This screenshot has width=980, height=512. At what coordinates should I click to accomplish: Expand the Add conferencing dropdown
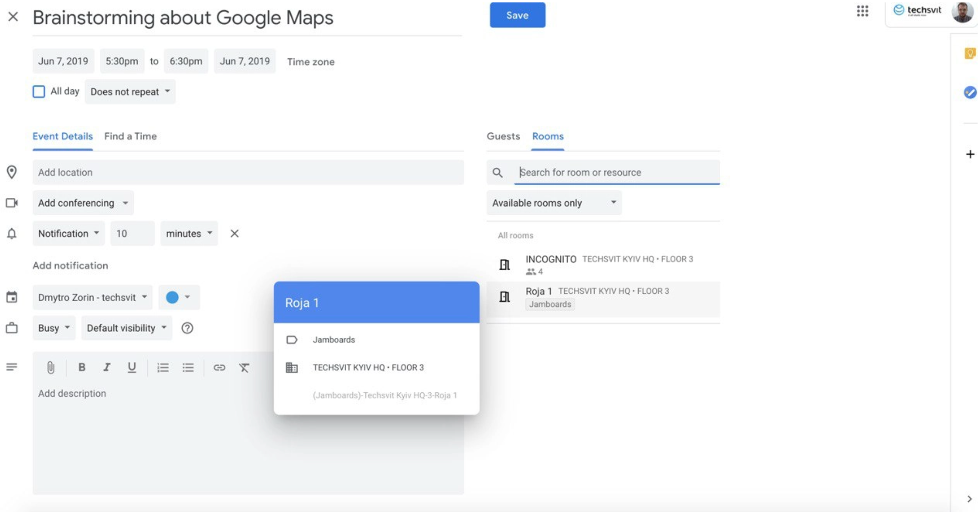point(83,203)
